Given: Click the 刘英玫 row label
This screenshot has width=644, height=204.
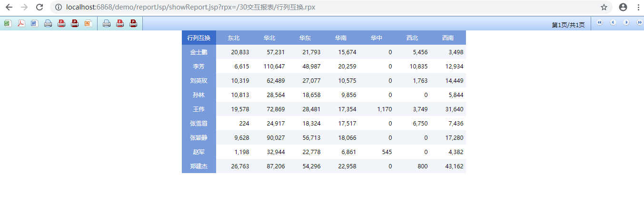Looking at the screenshot, I should (x=199, y=80).
